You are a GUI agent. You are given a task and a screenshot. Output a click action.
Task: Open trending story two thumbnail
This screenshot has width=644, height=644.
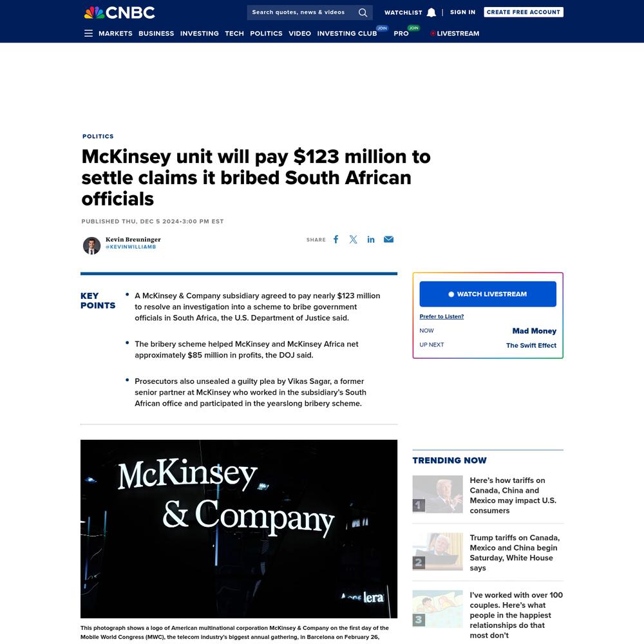pos(437,552)
